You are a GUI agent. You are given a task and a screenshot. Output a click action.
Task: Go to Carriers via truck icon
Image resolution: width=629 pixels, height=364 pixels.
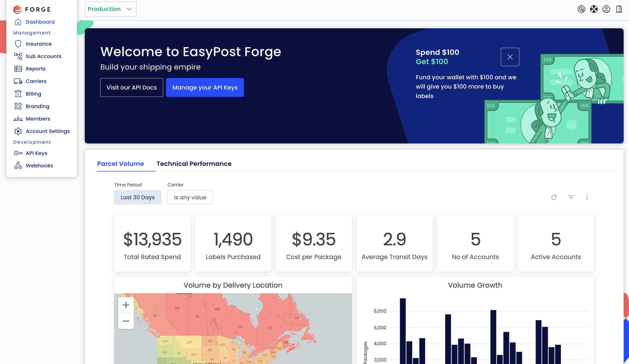(x=18, y=81)
